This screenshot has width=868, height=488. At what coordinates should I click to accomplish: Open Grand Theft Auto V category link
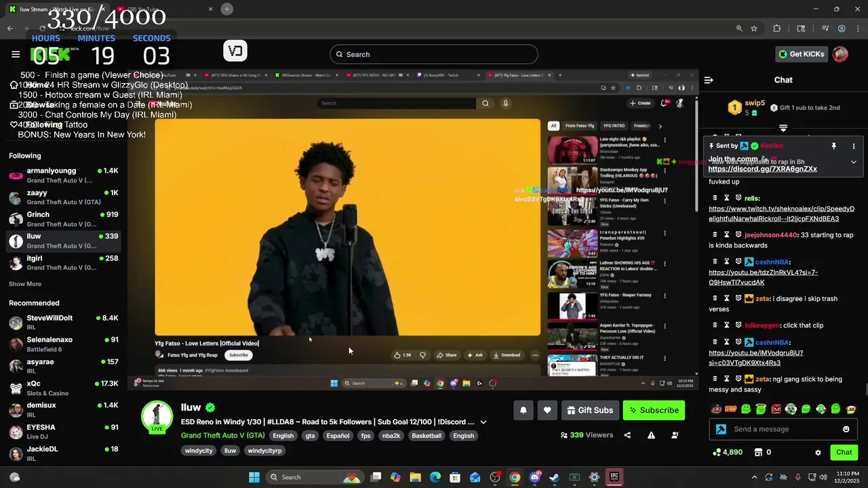click(x=222, y=436)
